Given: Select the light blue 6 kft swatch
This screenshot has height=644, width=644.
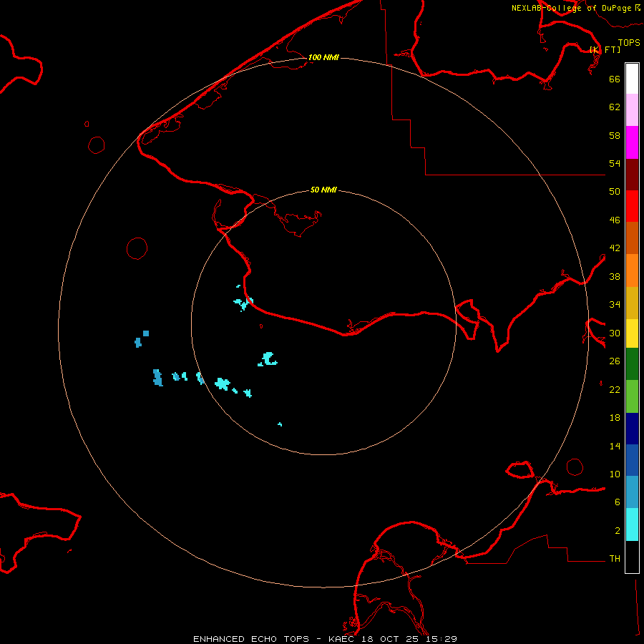Looking at the screenshot, I should click(632, 492).
